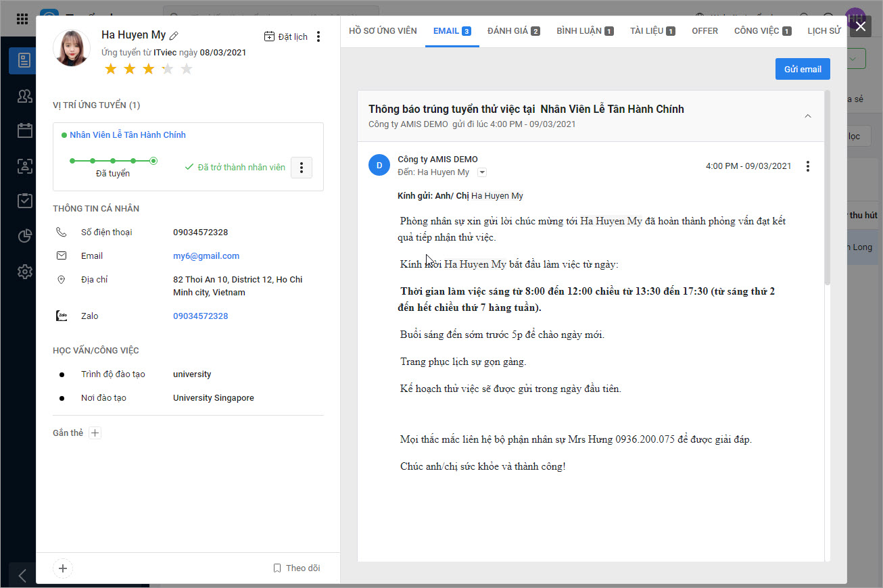Click the envelope icon beside Email
Image resolution: width=883 pixels, height=588 pixels.
(62, 256)
